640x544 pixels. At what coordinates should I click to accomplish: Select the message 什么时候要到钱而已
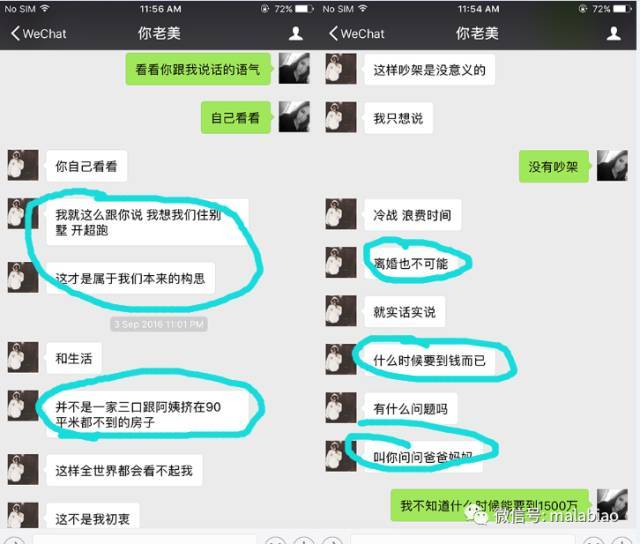click(x=429, y=360)
